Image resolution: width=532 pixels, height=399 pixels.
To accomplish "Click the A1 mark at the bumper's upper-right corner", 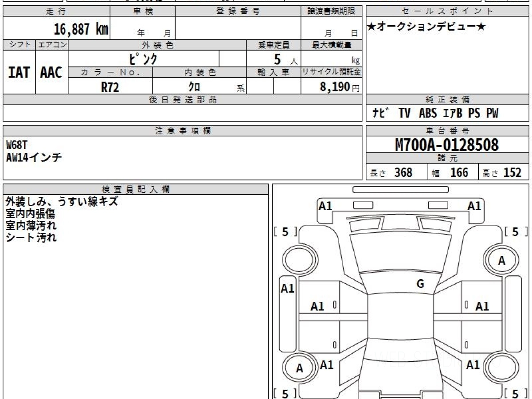I will pos(474,206).
